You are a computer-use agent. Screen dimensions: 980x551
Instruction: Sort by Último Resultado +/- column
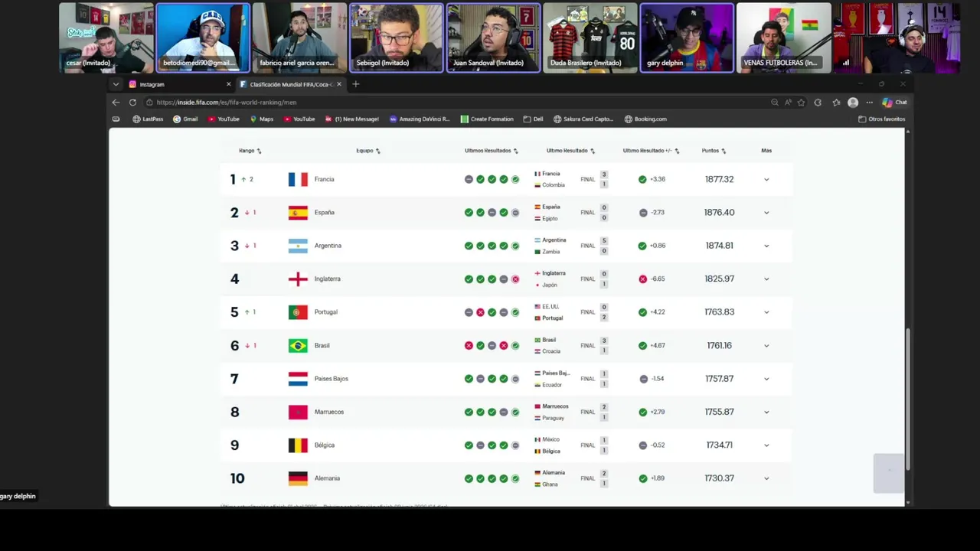[x=651, y=151]
